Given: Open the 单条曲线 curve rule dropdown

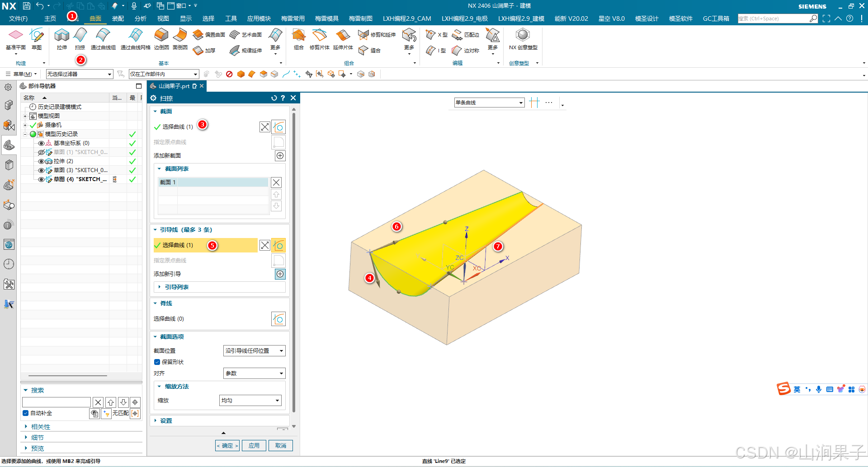Looking at the screenshot, I should (489, 103).
